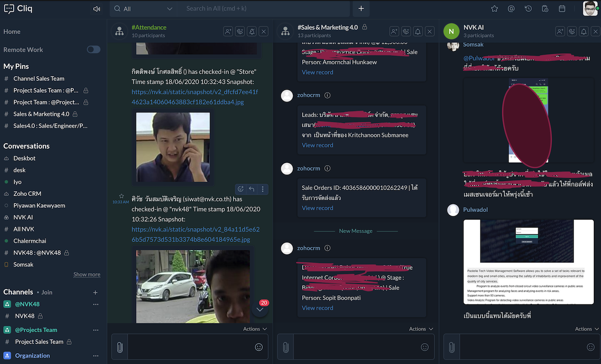Click Join next to Channels

47,292
